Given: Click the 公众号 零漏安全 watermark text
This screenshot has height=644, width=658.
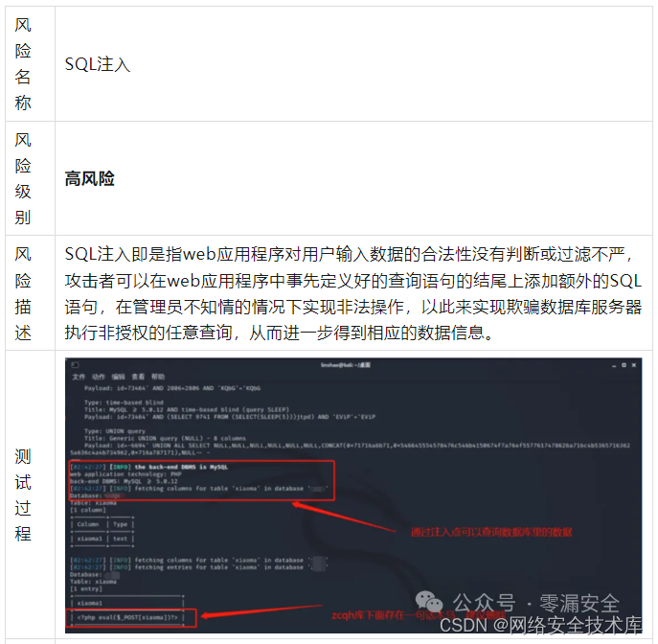Looking at the screenshot, I should [x=536, y=604].
